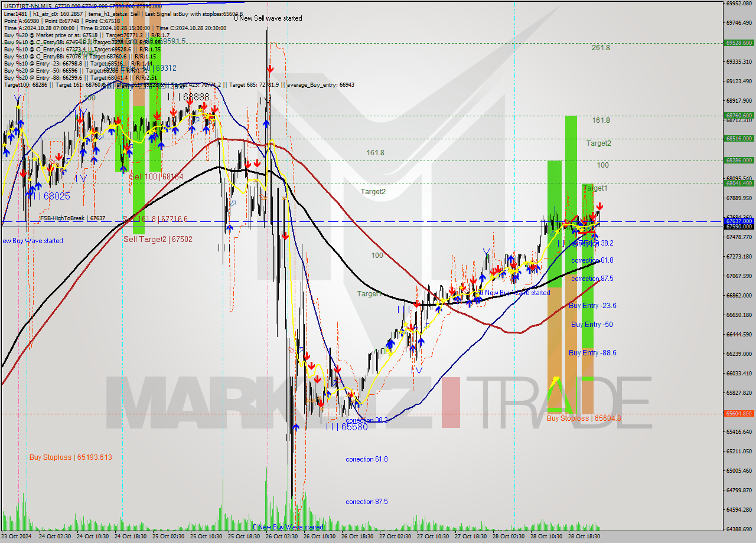756x543 pixels.
Task: Click 'Buy Stoploss | 65604.8' label
Action: point(584,418)
